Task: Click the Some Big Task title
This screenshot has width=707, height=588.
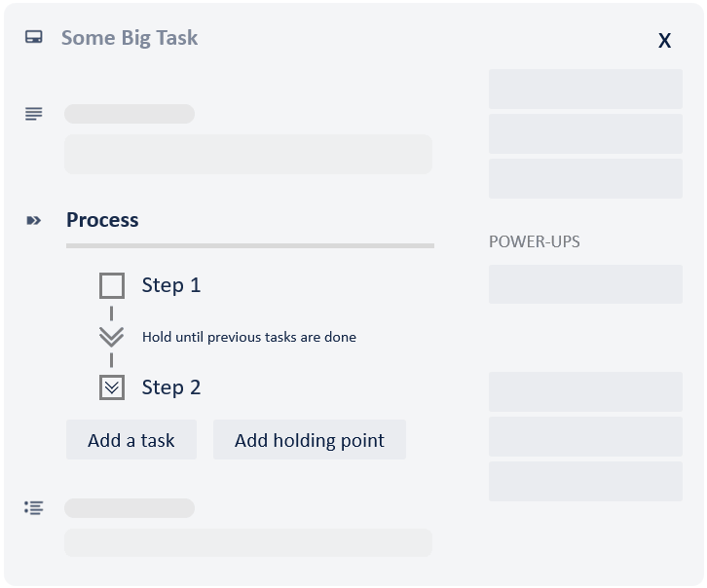Action: [x=130, y=38]
